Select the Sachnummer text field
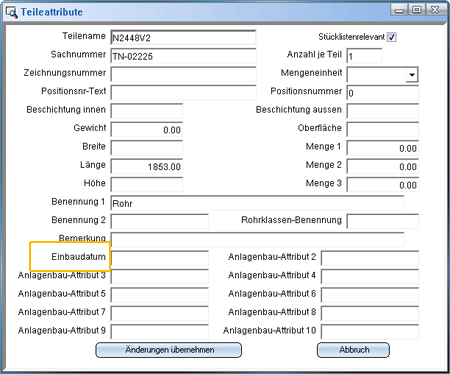This screenshot has height=374, width=450. [183, 56]
